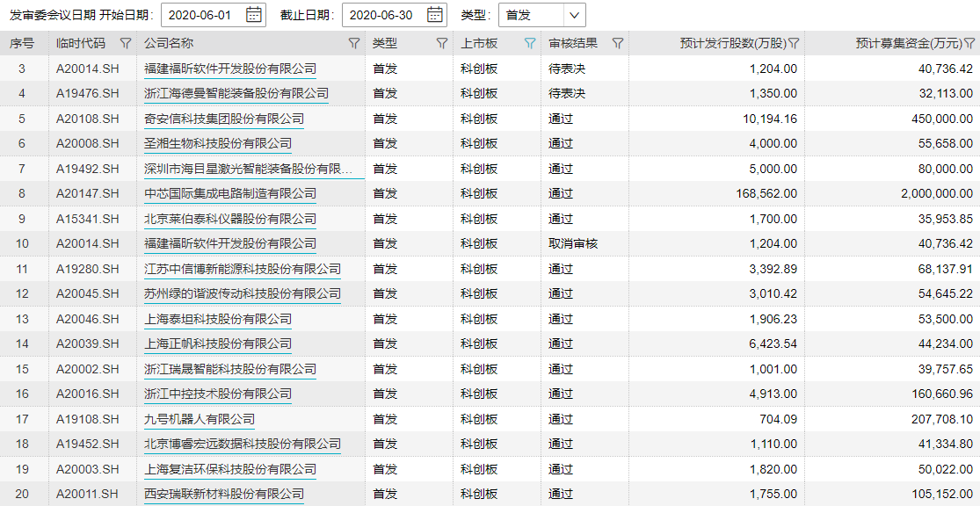This screenshot has width=980, height=506.
Task: Select the 105,152.00 fundraising value
Action: [x=942, y=494]
